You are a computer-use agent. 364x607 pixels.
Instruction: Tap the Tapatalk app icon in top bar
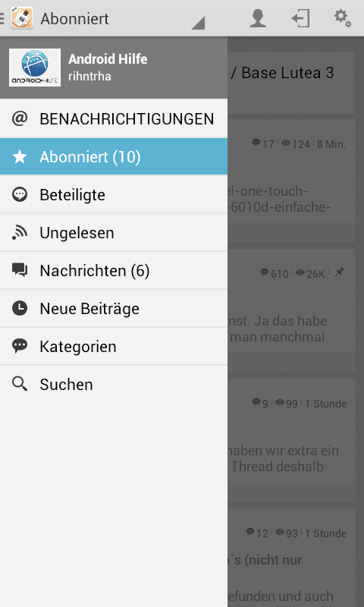coord(22,18)
